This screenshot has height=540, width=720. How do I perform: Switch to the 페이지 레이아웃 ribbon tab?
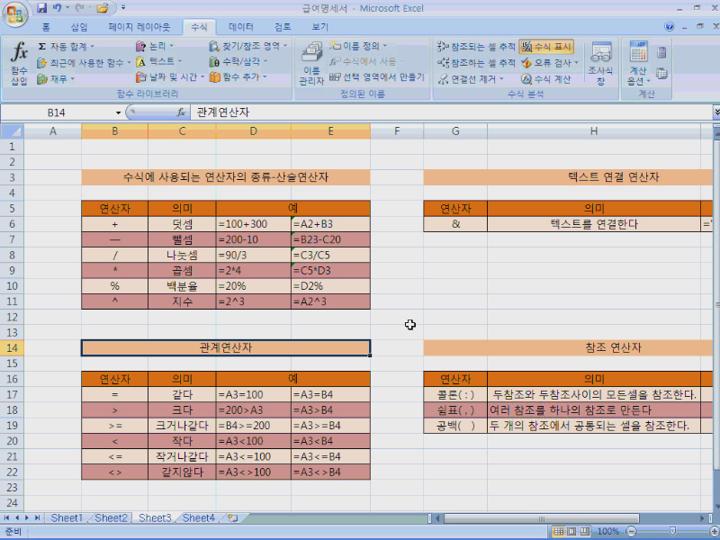[x=139, y=27]
